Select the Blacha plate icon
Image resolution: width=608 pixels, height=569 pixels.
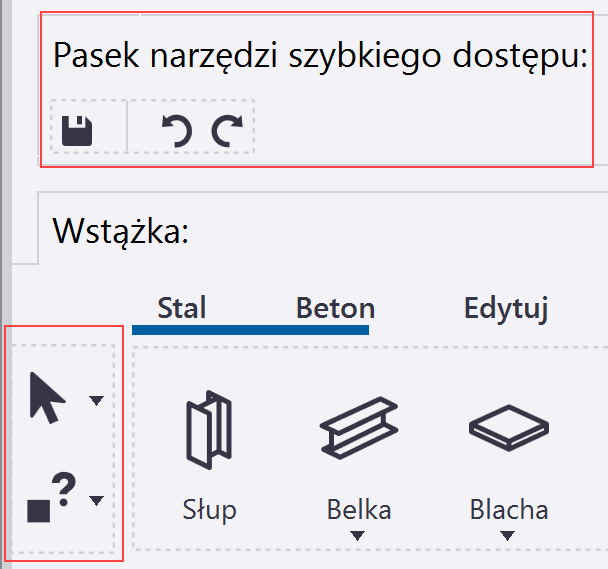point(508,427)
